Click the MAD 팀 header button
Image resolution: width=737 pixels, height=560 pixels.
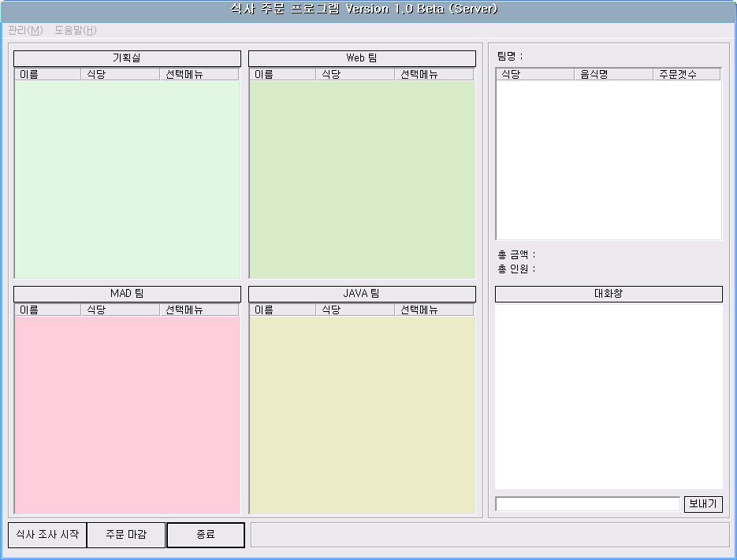pyautogui.click(x=127, y=294)
